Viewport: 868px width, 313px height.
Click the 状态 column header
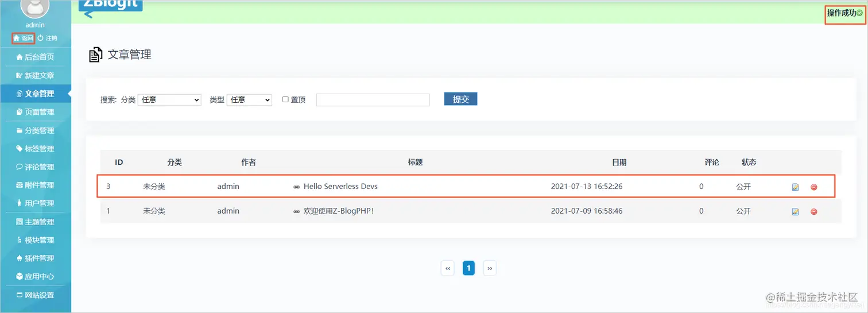(x=749, y=163)
